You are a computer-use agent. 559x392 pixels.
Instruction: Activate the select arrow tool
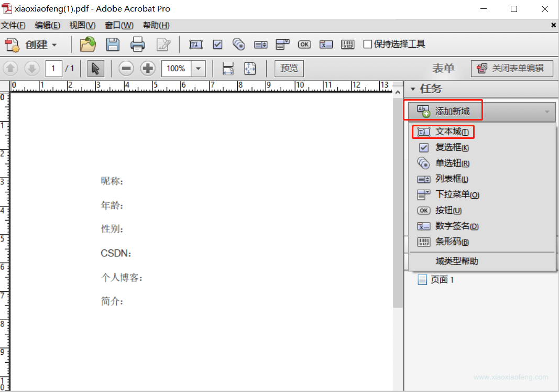pyautogui.click(x=95, y=68)
